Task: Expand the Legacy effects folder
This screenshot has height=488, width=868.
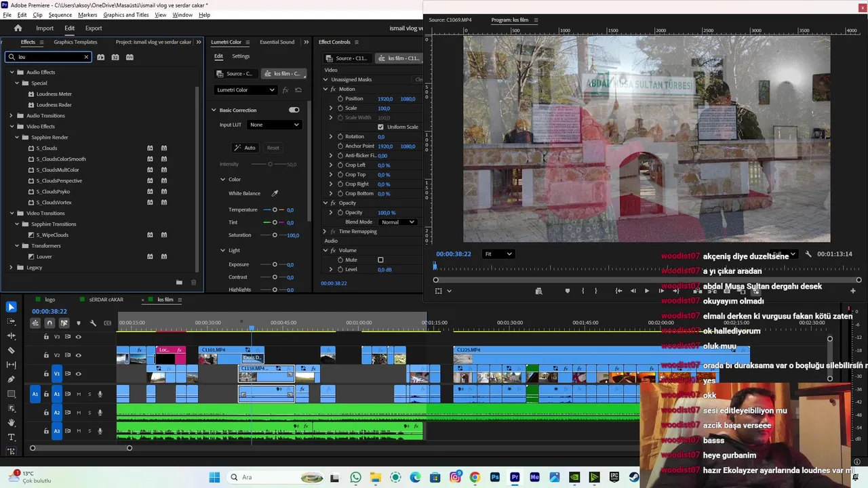Action: (x=11, y=267)
